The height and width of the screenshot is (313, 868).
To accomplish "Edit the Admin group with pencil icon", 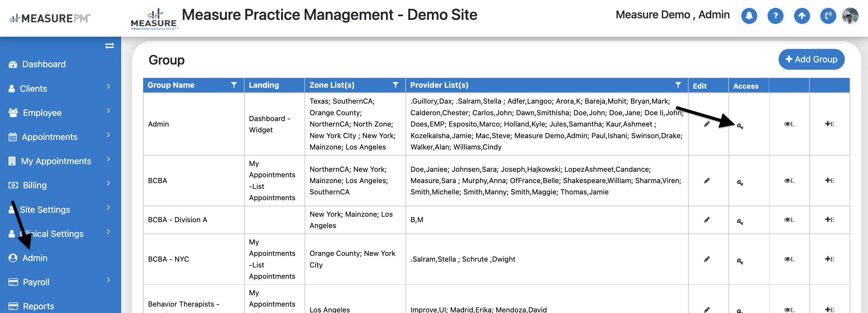I will pos(707,124).
